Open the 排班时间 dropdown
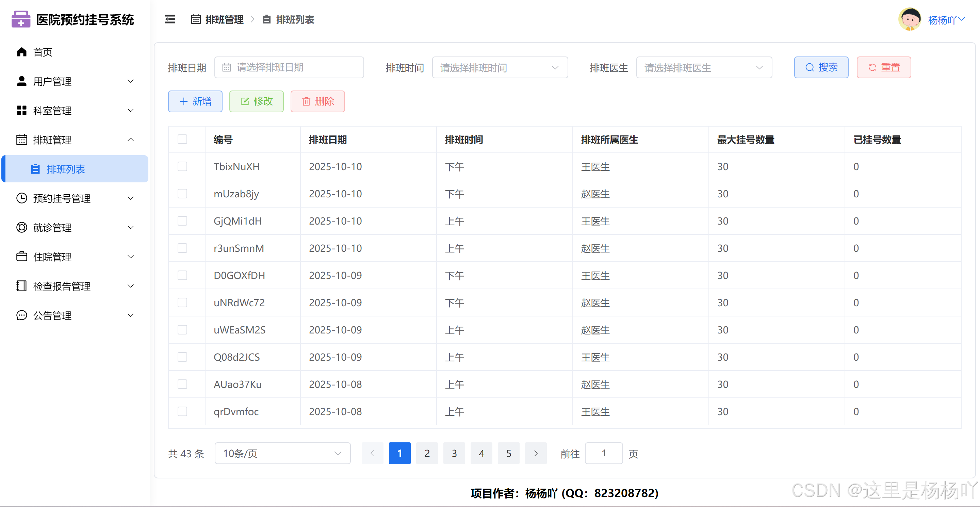The width and height of the screenshot is (980, 507). pos(500,68)
